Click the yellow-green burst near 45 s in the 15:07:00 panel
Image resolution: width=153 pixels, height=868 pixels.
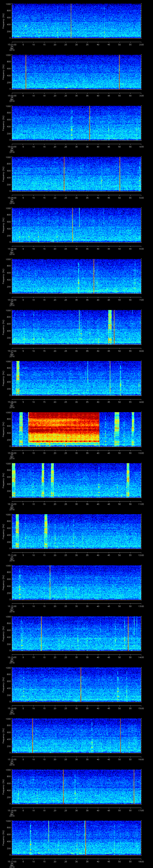[110, 327]
